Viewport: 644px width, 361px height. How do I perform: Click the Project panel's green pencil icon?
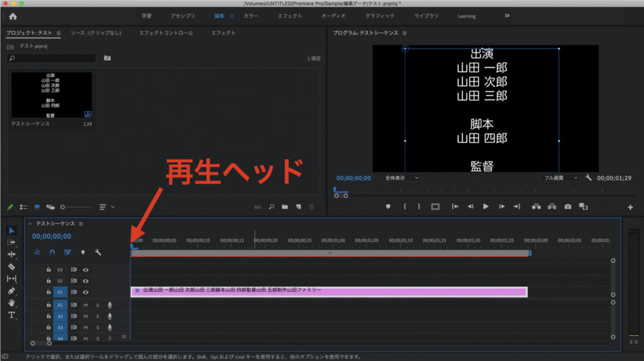[10, 207]
